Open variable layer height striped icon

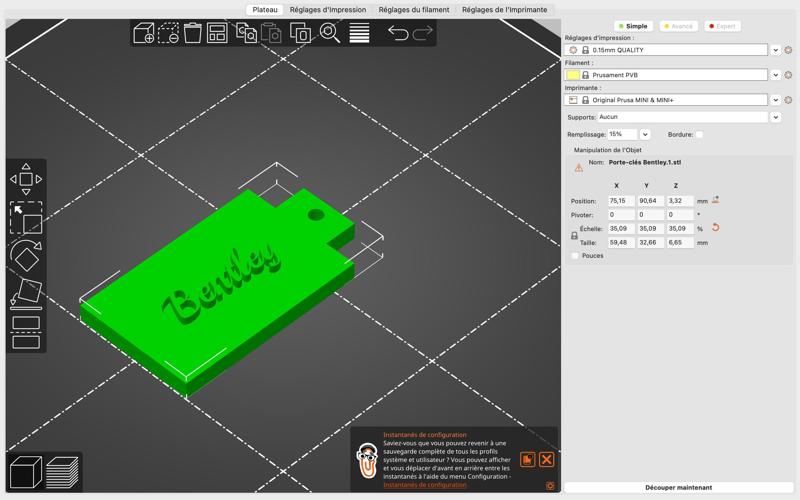point(359,33)
